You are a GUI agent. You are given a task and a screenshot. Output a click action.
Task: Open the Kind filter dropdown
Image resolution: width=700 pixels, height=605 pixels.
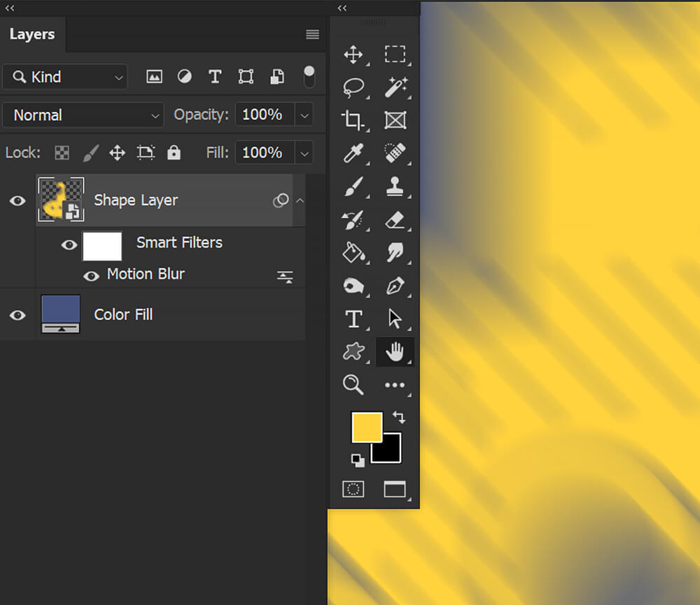(x=65, y=77)
